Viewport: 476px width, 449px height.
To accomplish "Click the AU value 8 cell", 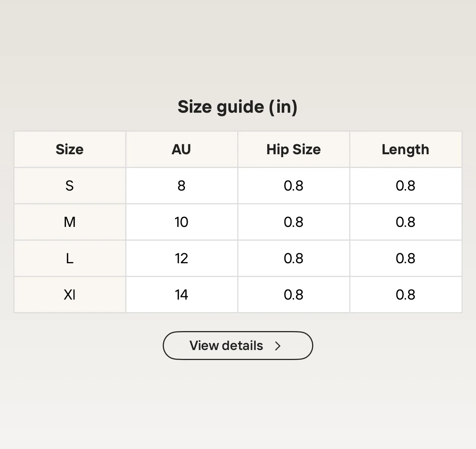I will [x=182, y=186].
